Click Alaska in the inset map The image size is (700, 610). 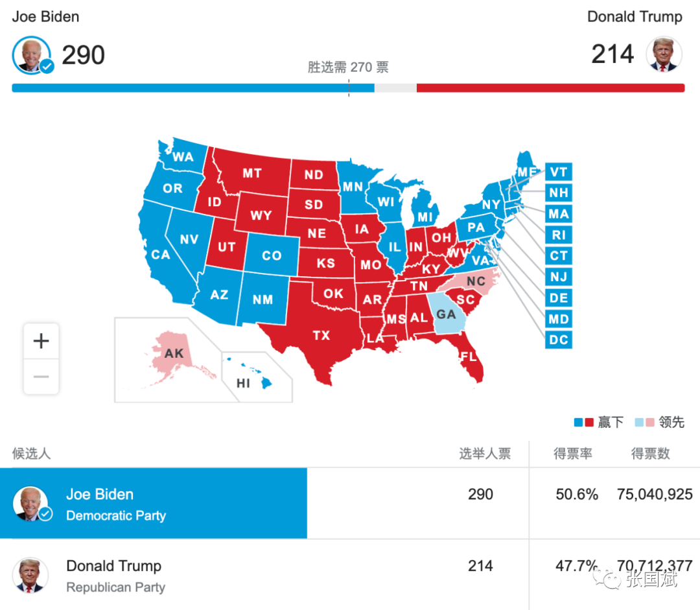[174, 354]
